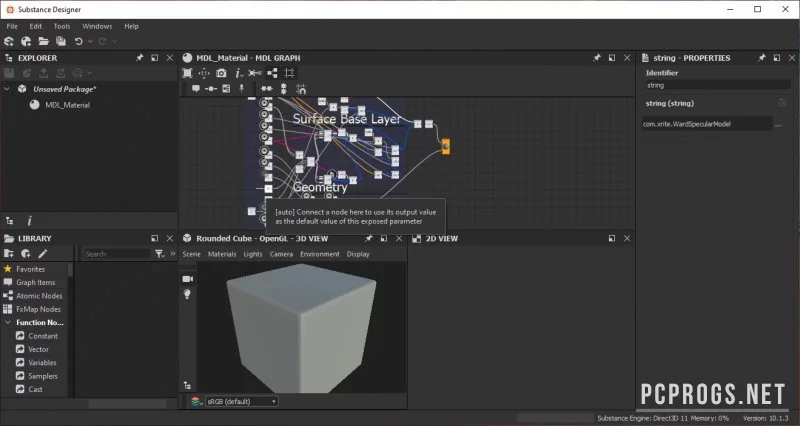
Task: Toggle the light bulb icon in 3D View sidebar
Action: pyautogui.click(x=187, y=294)
